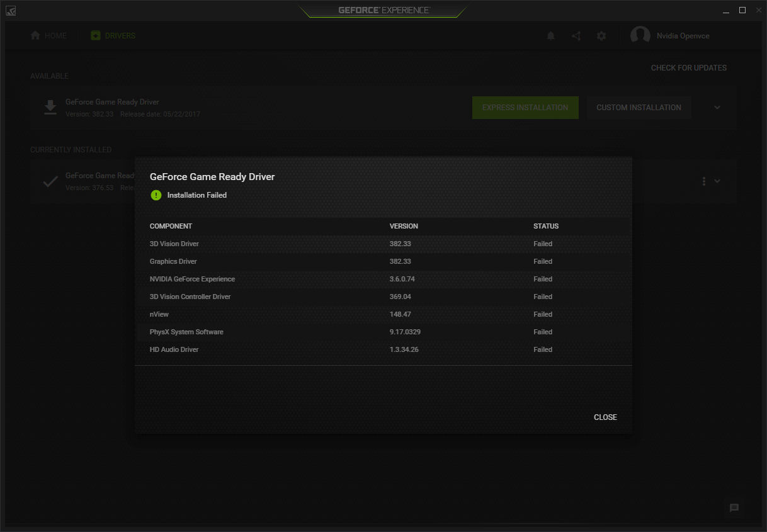
Task: Expand the available driver details chevron
Action: tap(717, 108)
